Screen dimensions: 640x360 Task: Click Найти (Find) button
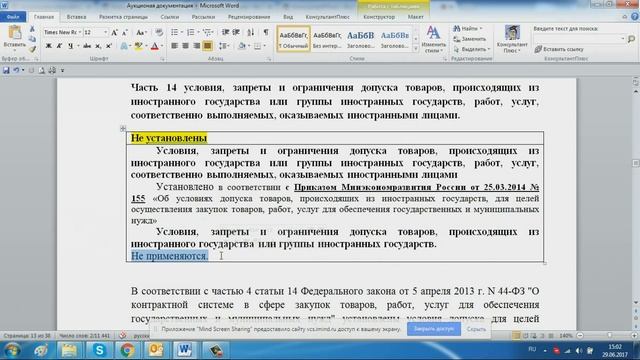pyautogui.click(x=467, y=29)
